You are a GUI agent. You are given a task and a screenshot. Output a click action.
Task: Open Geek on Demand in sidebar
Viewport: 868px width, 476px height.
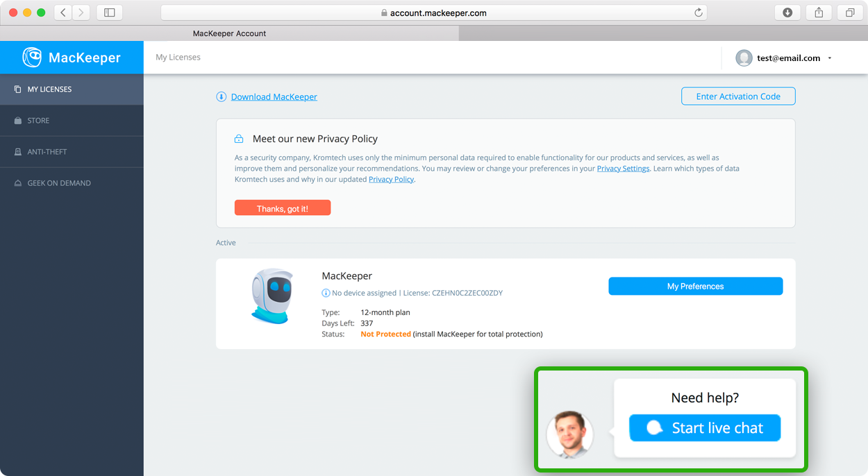(72, 183)
